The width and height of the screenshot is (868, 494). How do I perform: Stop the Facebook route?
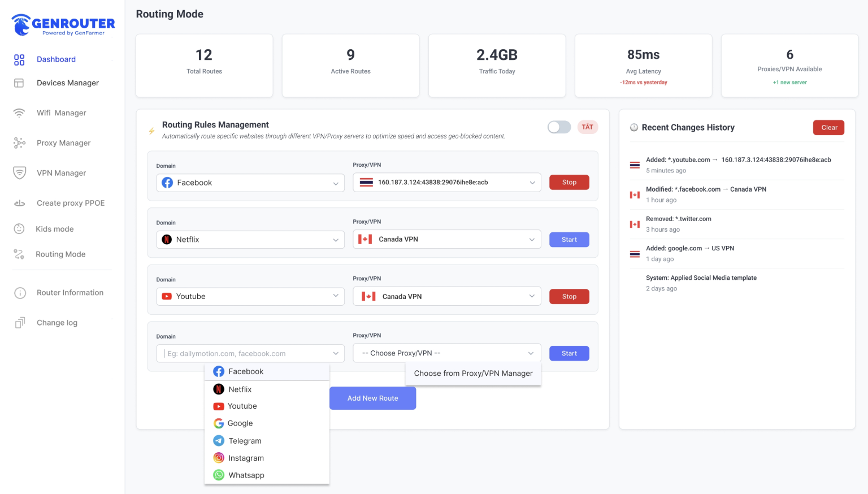(x=569, y=183)
